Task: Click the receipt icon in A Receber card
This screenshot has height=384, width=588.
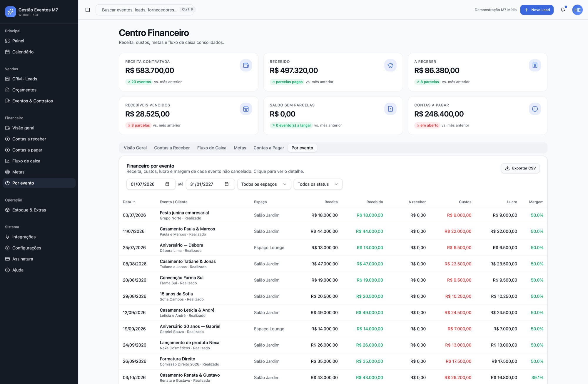Action: tap(535, 65)
